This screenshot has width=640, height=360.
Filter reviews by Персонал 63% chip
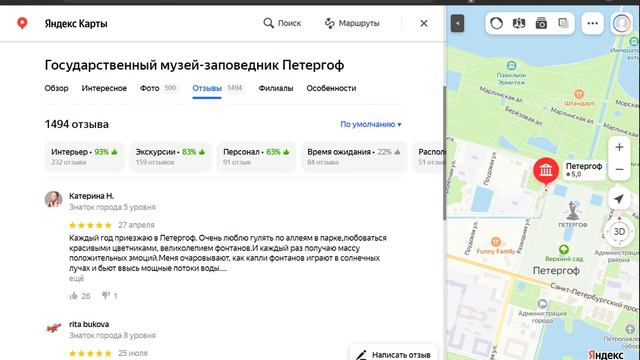coord(256,157)
